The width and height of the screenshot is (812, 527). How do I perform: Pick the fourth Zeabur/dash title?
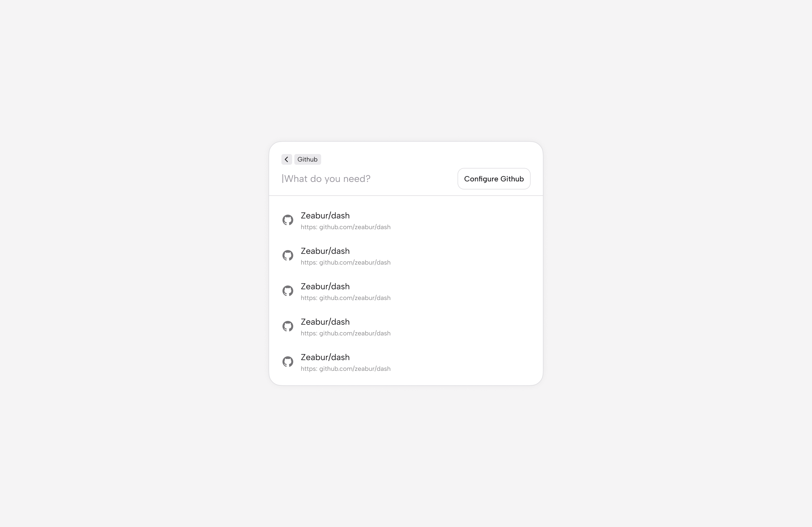click(x=325, y=322)
